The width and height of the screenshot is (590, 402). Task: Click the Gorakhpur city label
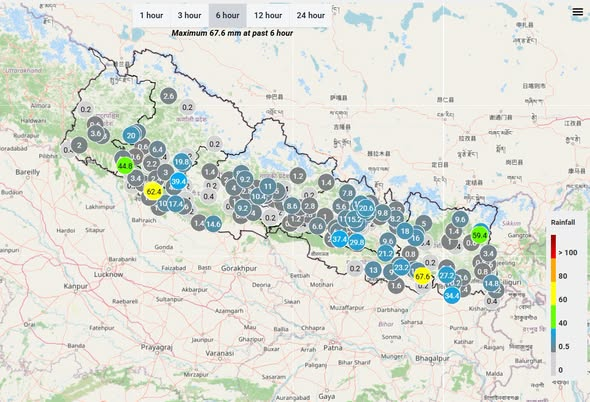tap(239, 268)
